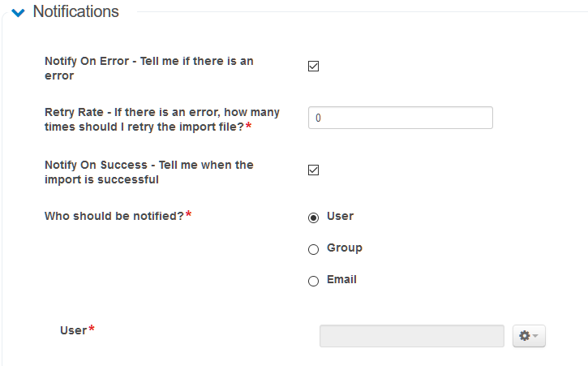This screenshot has height=366, width=588.
Task: Click the 'Email' option label text
Action: [x=341, y=279]
